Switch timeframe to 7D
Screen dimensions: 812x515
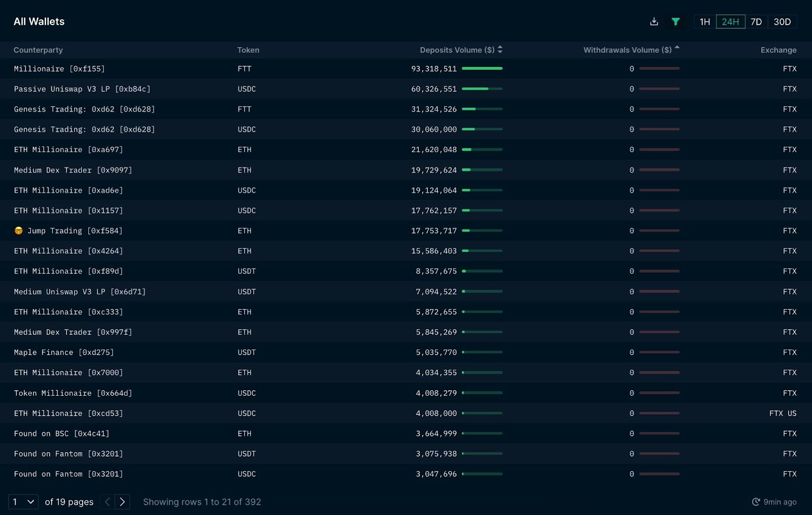click(756, 22)
